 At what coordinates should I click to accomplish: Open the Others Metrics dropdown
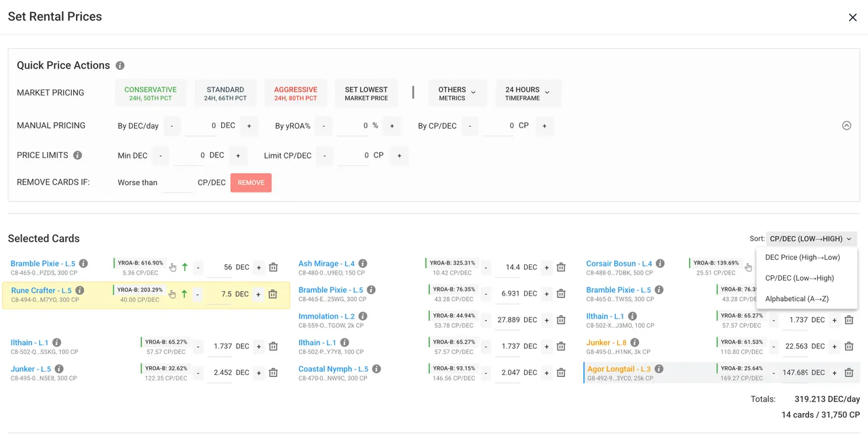pos(458,93)
